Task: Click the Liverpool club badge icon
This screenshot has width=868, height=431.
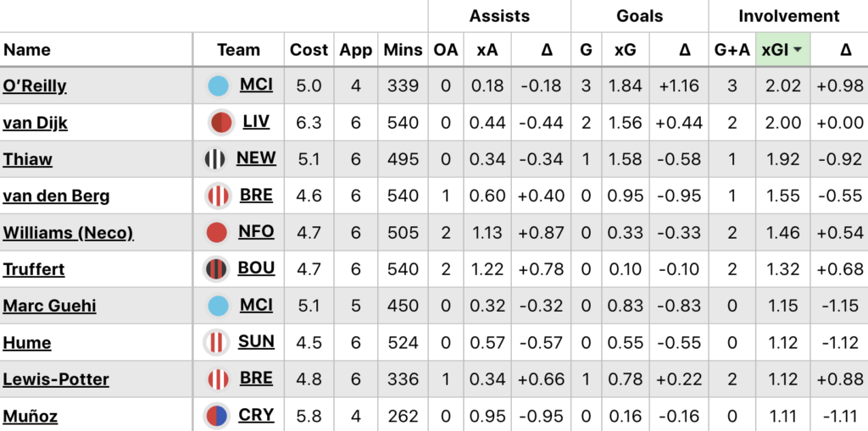Action: [220, 123]
